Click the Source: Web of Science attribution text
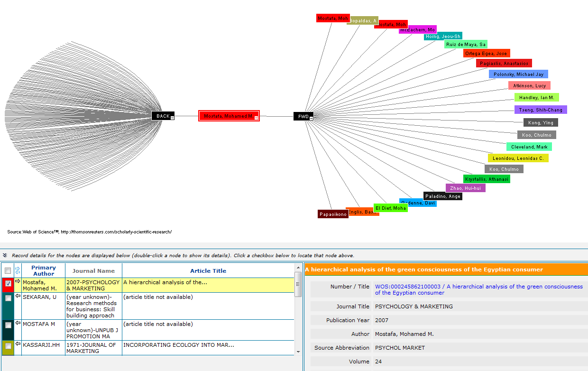The width and height of the screenshot is (588, 371). click(x=89, y=232)
